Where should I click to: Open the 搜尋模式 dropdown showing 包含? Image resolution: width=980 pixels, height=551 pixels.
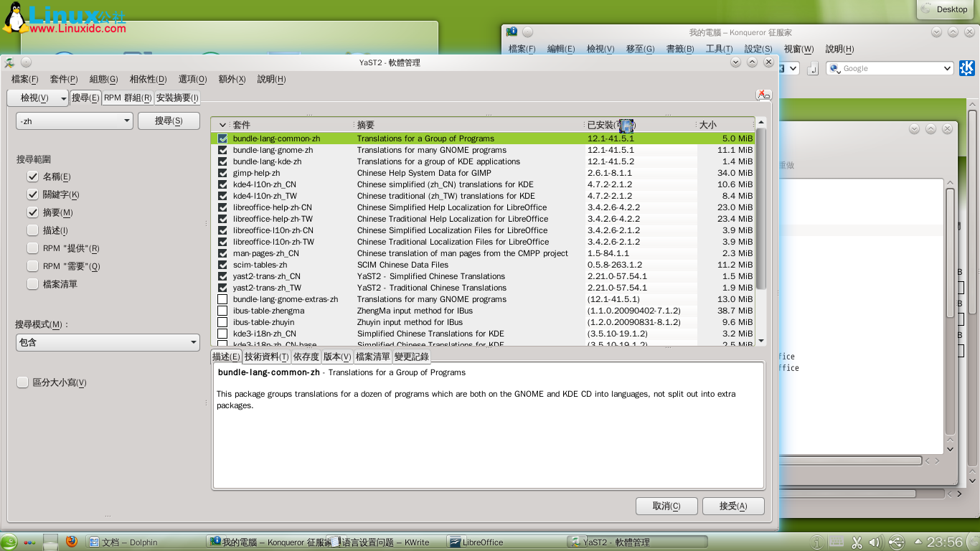tap(108, 343)
